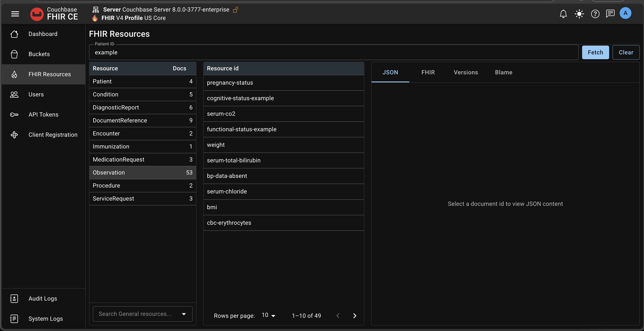Go to API Tokens page
This screenshot has height=331, width=644.
[43, 115]
